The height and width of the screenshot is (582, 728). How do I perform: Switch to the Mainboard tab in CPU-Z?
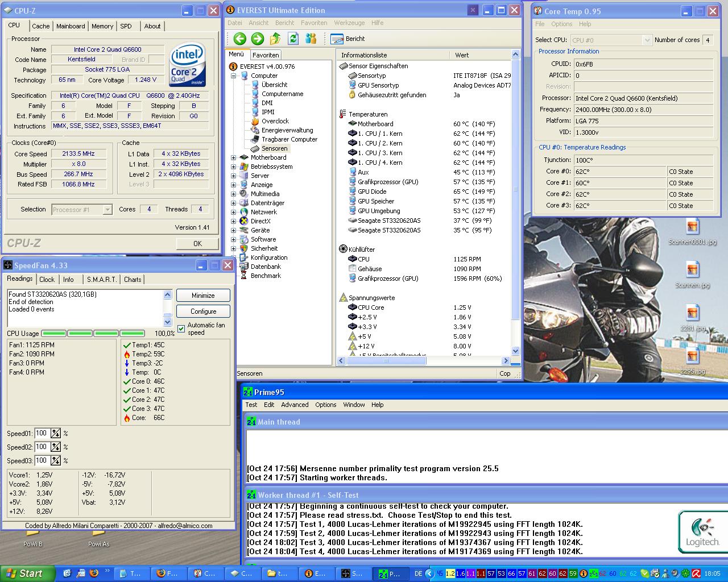coord(71,26)
